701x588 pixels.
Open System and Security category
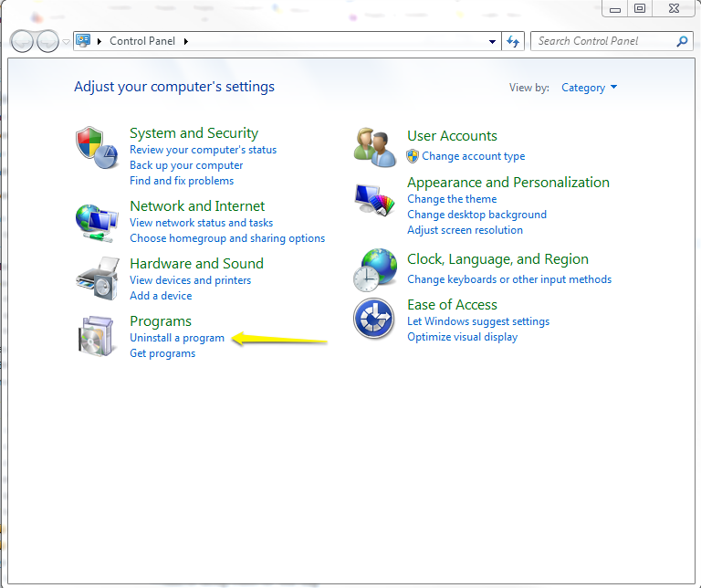coord(194,132)
